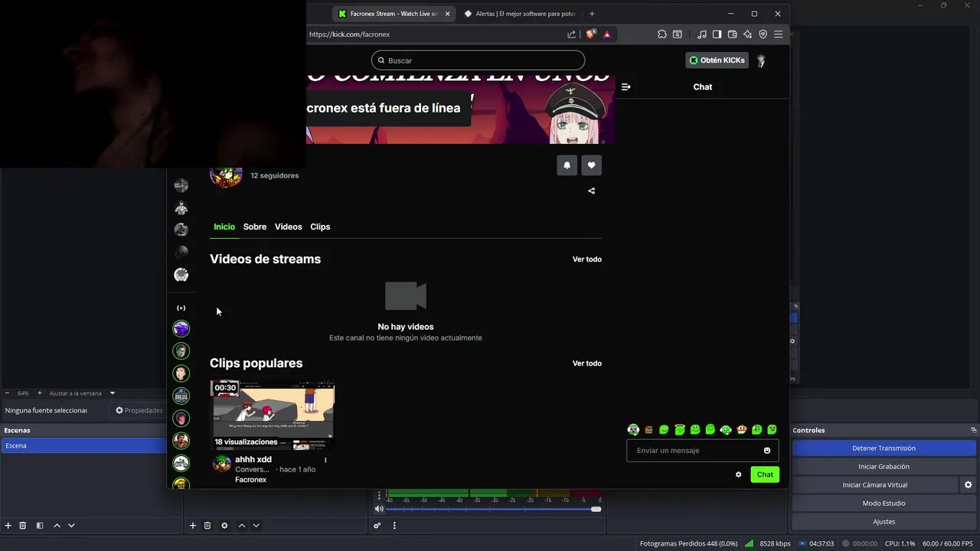Open Brave Wallet icon
This screenshot has height=551, width=980.
point(732,34)
